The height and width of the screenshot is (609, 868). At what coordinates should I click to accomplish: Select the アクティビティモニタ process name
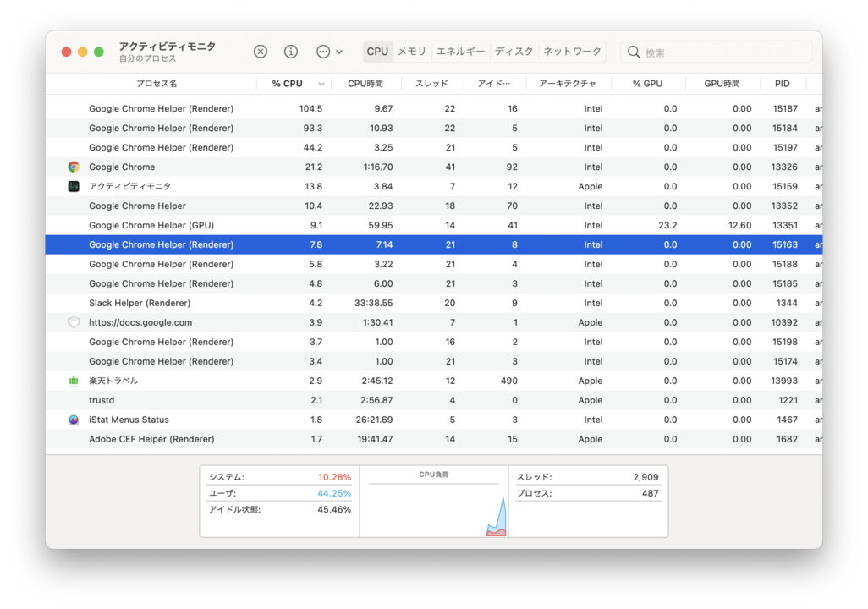[129, 186]
